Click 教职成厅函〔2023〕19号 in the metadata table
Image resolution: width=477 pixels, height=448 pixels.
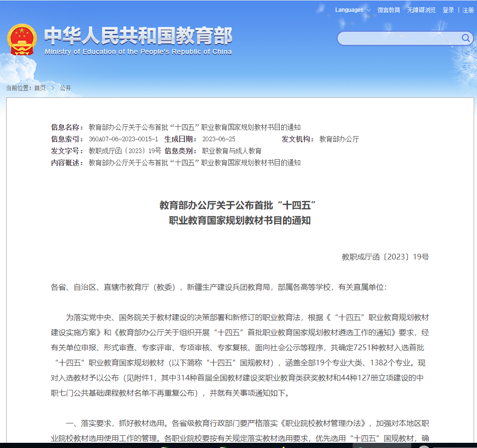[x=125, y=151]
